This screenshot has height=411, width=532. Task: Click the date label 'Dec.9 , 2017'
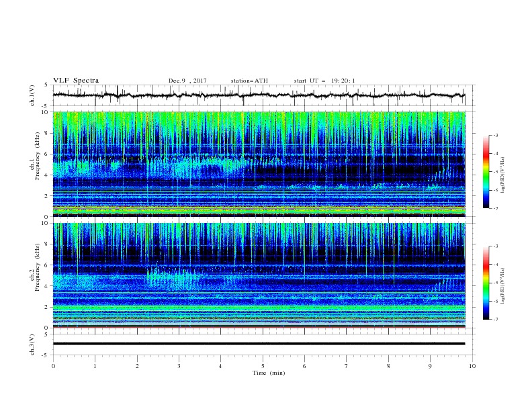tap(187, 81)
